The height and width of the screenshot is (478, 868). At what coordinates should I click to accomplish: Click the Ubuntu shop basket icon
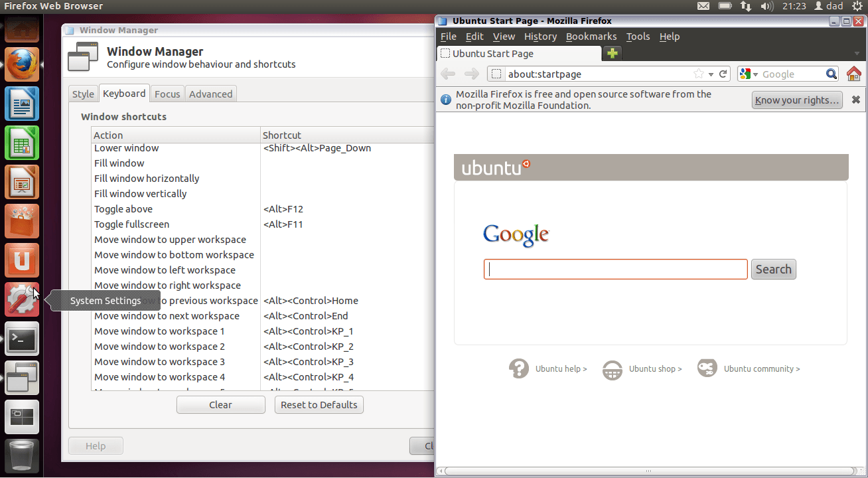pyautogui.click(x=613, y=369)
